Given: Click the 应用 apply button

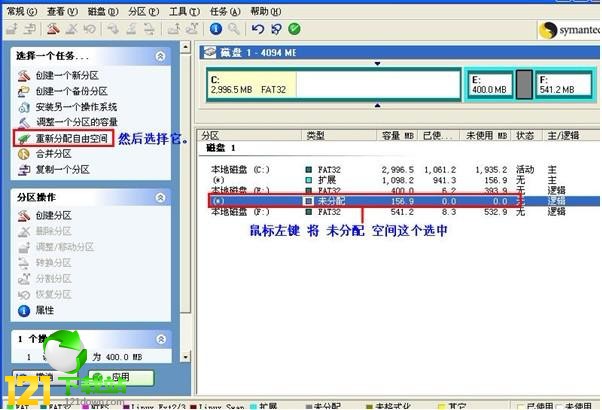Looking at the screenshot, I should click(x=121, y=378).
